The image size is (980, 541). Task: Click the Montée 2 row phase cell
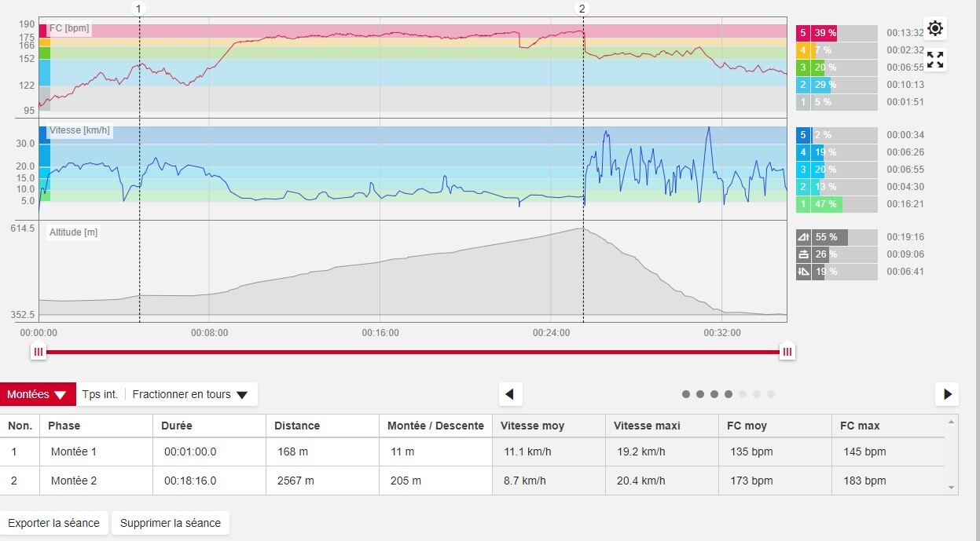coord(96,481)
